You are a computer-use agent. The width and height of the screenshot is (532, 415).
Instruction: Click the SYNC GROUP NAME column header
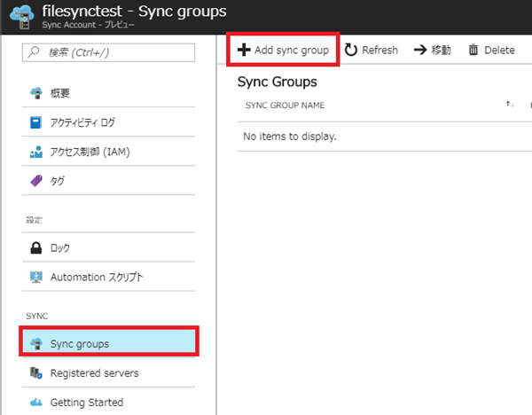pos(285,106)
